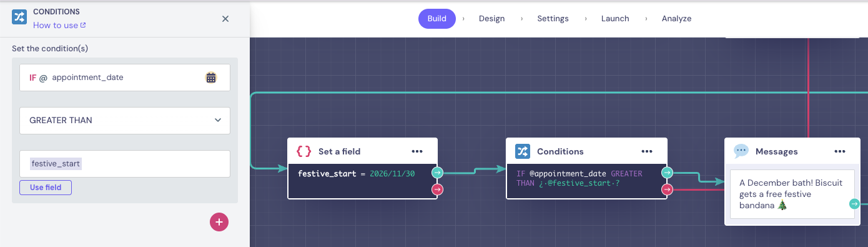Open the A December bath message text
Screen dimensions: 868x247
792,194
